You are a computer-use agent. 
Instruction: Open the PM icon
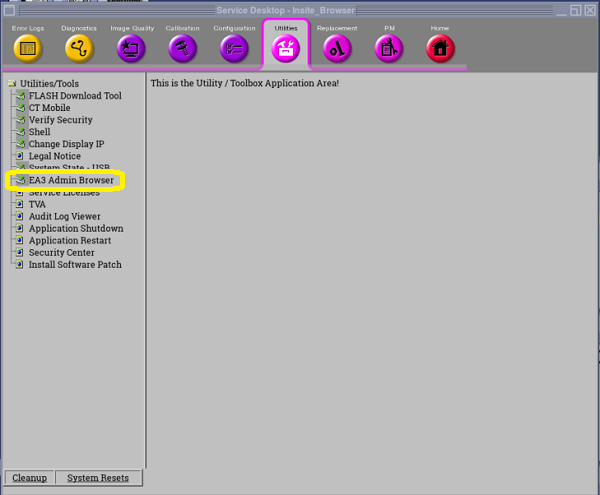point(389,47)
